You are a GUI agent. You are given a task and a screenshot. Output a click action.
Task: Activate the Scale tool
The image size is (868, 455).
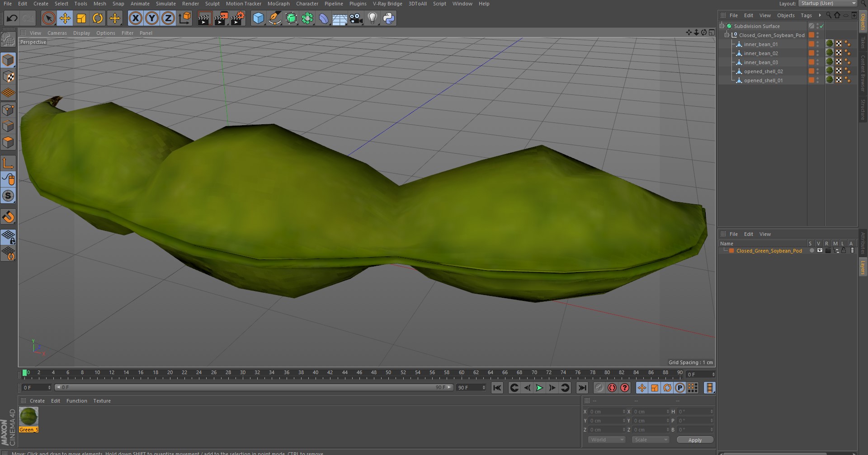(81, 19)
